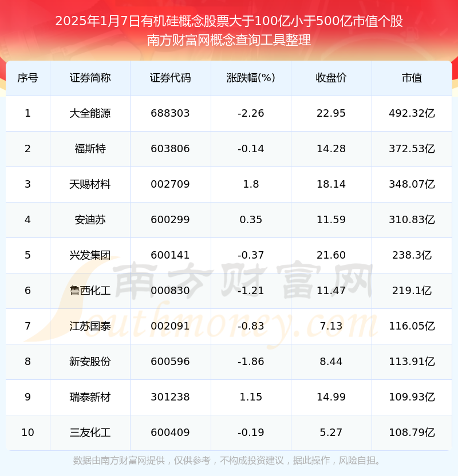Click closing price 14.99

(331, 398)
